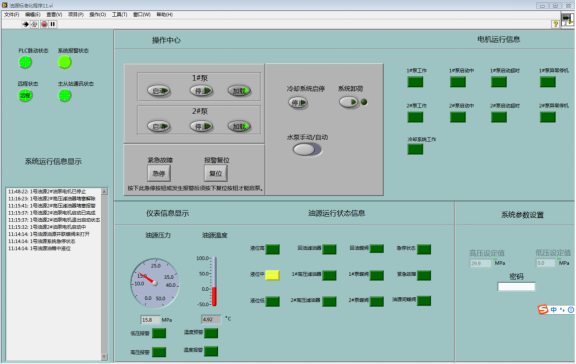Click the 液位高 indicator square
576x364 pixels.
pyautogui.click(x=273, y=249)
